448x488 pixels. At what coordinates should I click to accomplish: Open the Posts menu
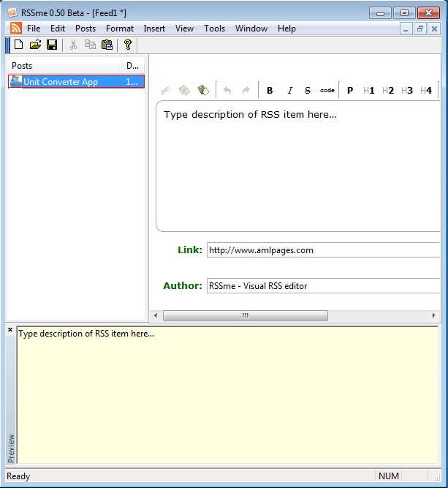click(86, 29)
